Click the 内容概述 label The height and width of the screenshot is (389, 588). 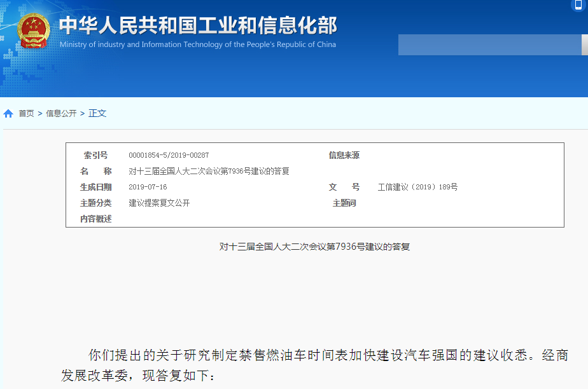coord(95,219)
